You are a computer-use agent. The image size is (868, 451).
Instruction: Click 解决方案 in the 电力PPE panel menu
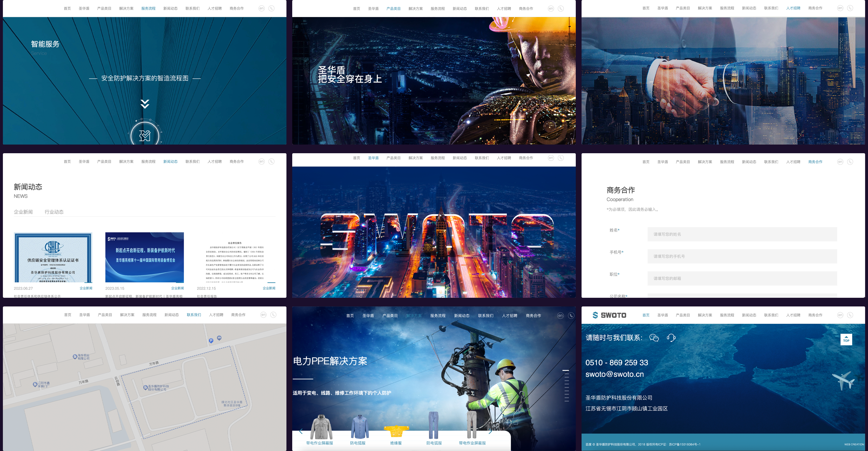click(x=413, y=315)
